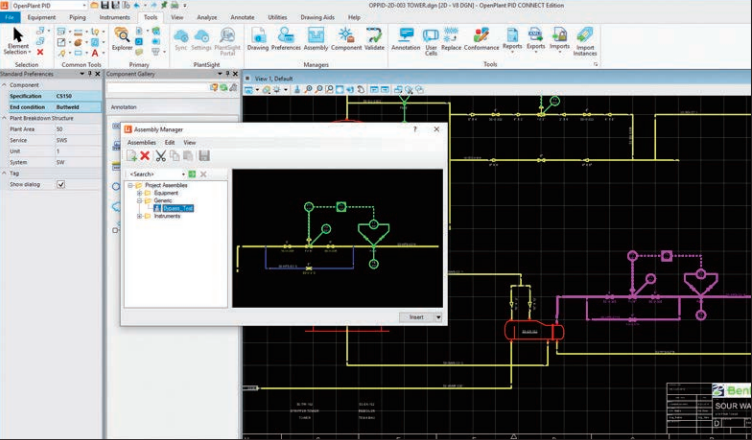Open the View menu in Assembly Manager
752x440 pixels.
(x=189, y=143)
